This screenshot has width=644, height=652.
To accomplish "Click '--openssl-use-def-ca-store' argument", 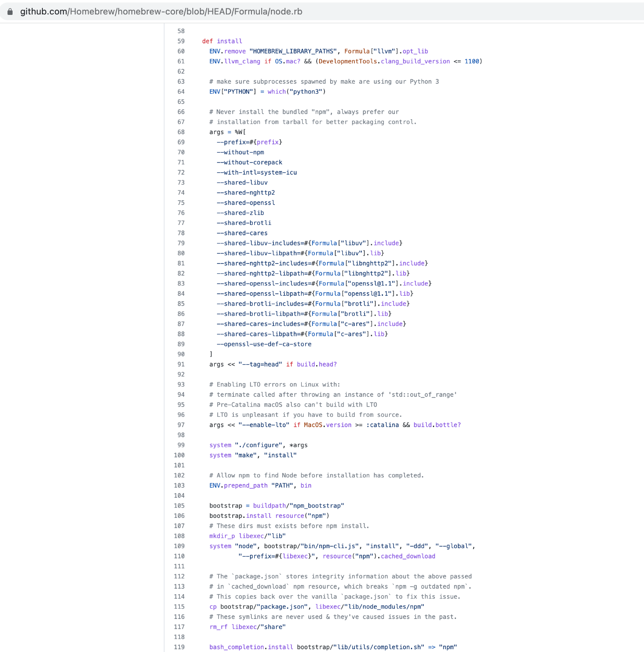I will click(x=264, y=344).
